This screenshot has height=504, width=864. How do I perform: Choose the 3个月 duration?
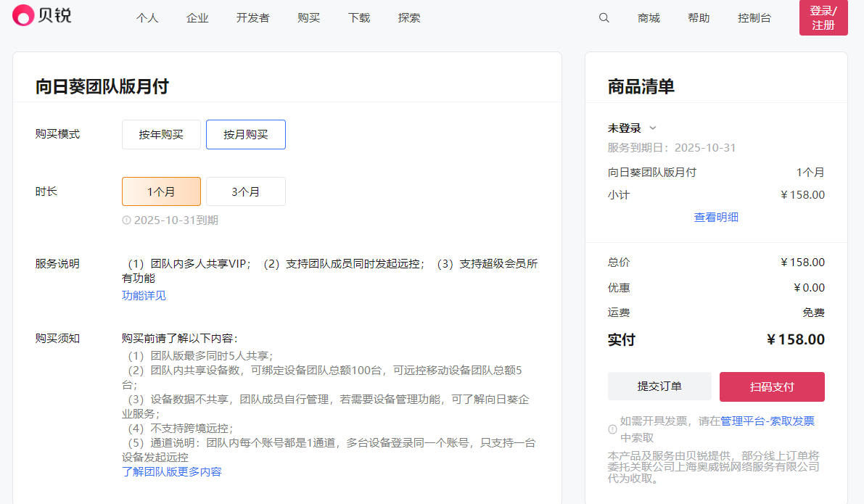click(246, 191)
